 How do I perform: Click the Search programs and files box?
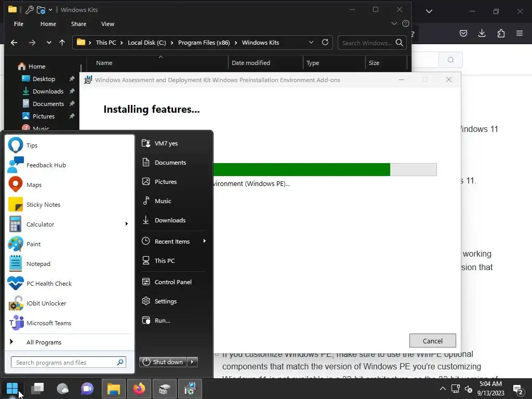coord(68,362)
